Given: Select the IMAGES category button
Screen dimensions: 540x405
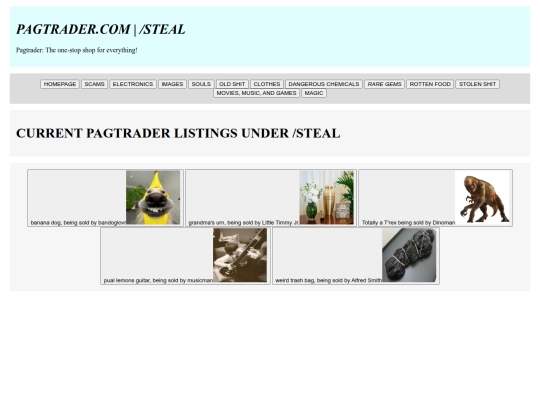Looking at the screenshot, I should (x=173, y=84).
